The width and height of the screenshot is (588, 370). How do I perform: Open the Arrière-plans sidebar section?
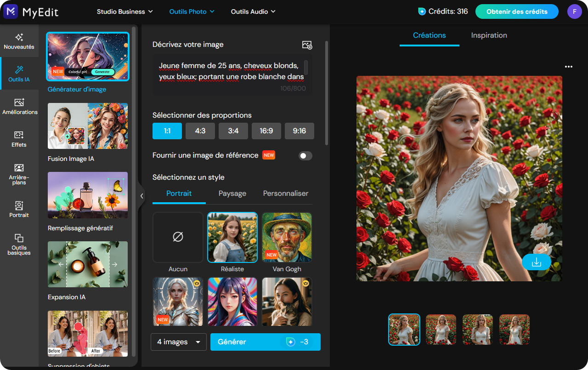pyautogui.click(x=19, y=174)
